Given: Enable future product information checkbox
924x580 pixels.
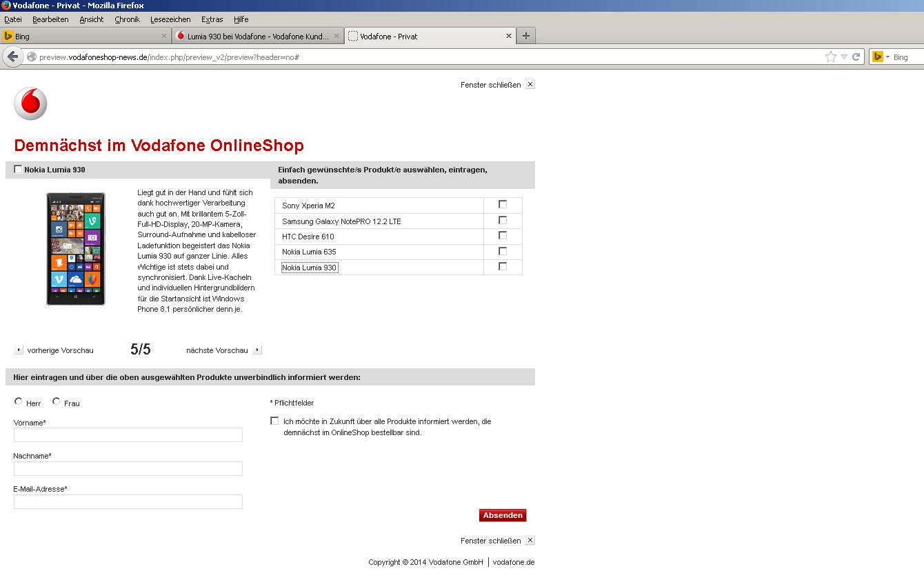Looking at the screenshot, I should [x=274, y=421].
